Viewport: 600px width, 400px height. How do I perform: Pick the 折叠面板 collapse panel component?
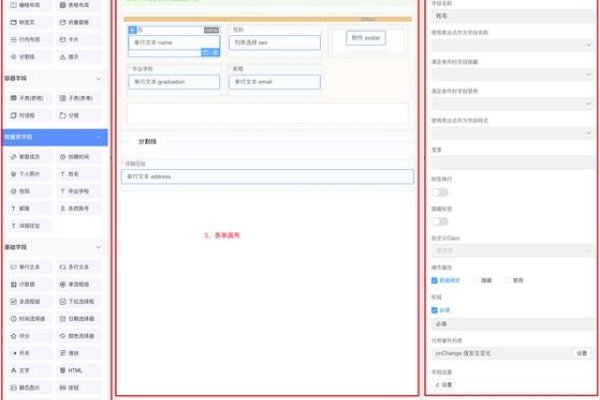[79, 22]
